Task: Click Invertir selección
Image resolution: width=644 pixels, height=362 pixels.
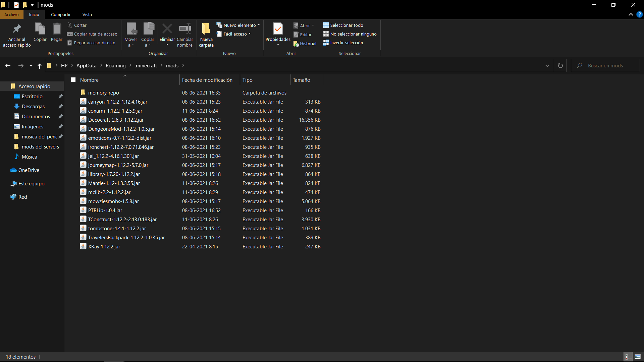Action: point(343,43)
